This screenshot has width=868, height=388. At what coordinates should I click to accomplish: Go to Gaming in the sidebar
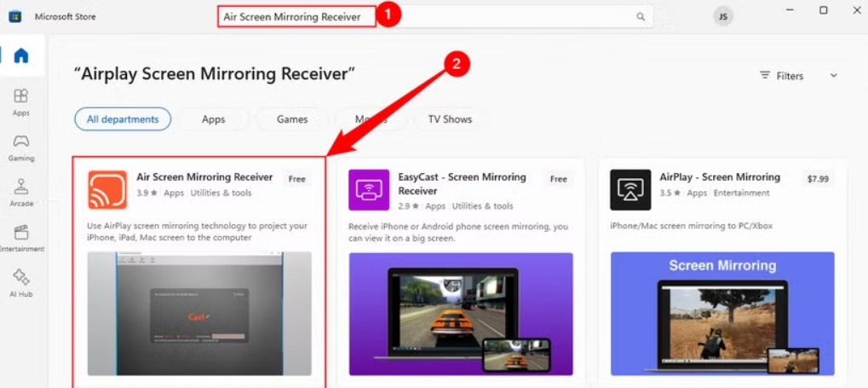pyautogui.click(x=20, y=147)
